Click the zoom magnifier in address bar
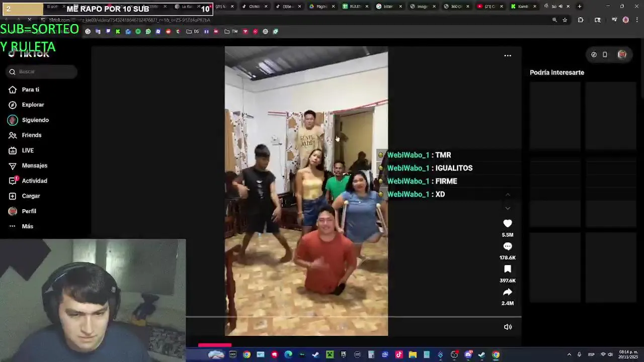This screenshot has height=362, width=644. point(554,20)
